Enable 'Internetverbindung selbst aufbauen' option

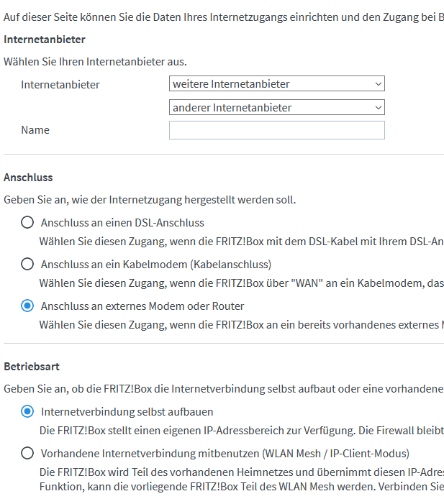[27, 412]
